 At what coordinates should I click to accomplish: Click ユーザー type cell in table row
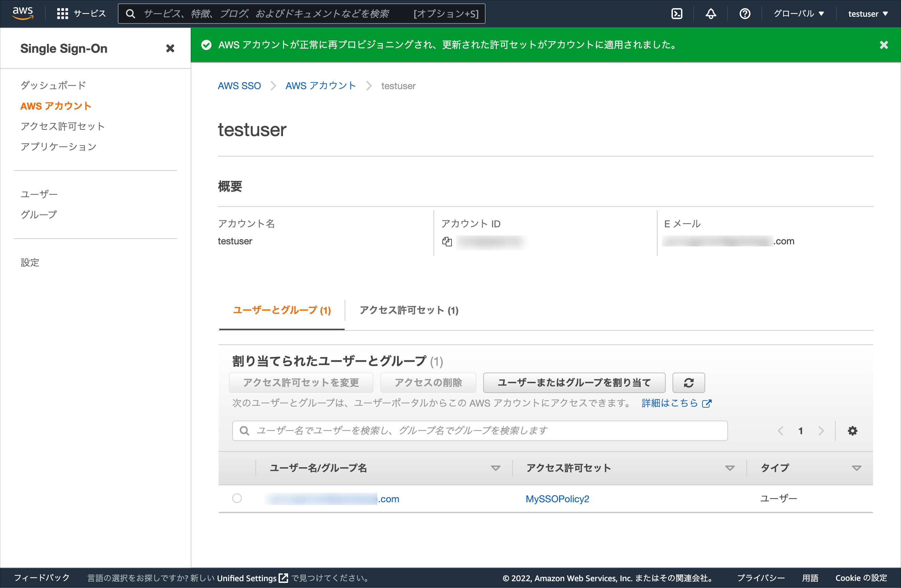click(778, 498)
